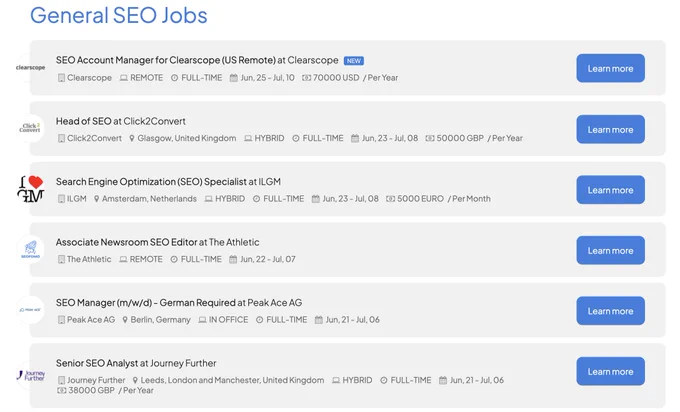Click laptop icon beside REMOTE in Clearscope row
This screenshot has width=680, height=412.
coord(124,78)
